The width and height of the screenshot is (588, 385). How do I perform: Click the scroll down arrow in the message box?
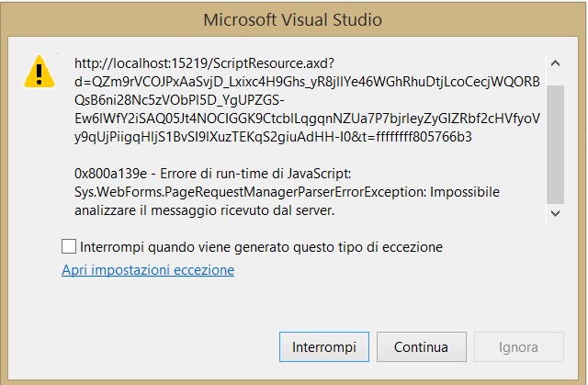coord(555,213)
